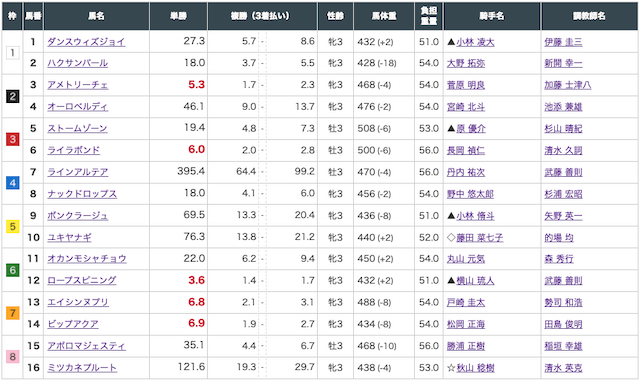Select the 馬体重 column header
Screen dimensions: 640x380
pyautogui.click(x=384, y=16)
